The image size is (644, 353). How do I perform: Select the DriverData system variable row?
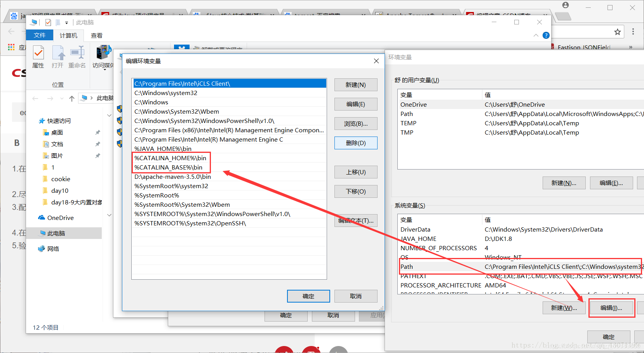click(x=521, y=229)
